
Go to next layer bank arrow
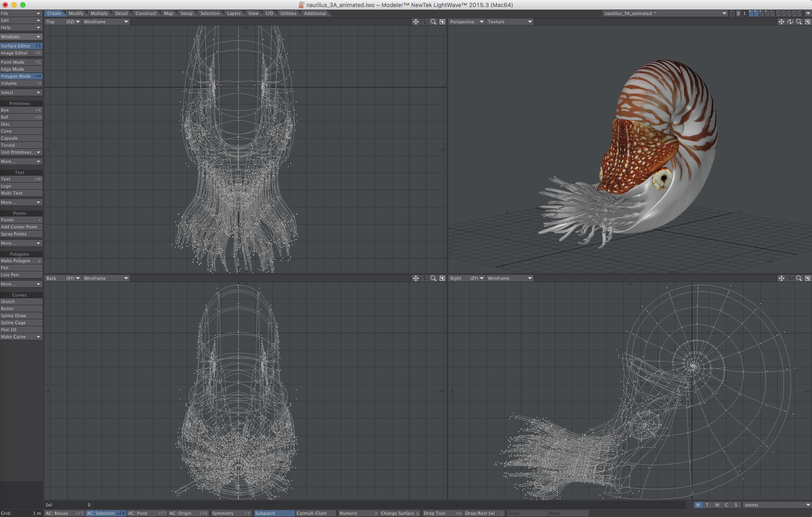(738, 13)
